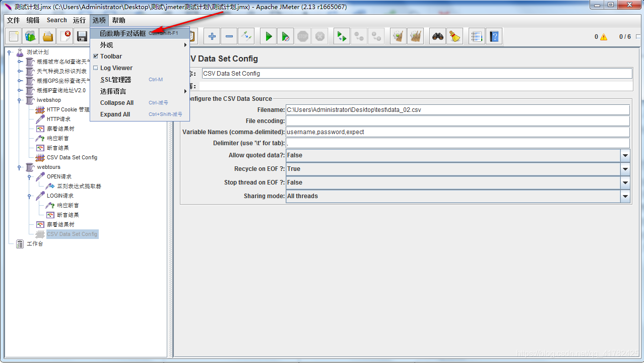
Task: Toggle expander beside iwebshop node
Action: click(x=20, y=100)
